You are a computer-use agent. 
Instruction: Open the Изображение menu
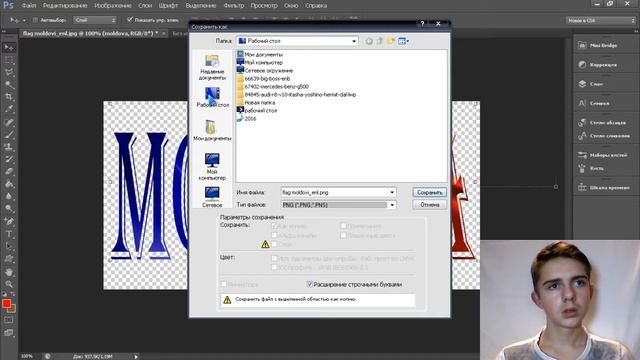point(113,6)
